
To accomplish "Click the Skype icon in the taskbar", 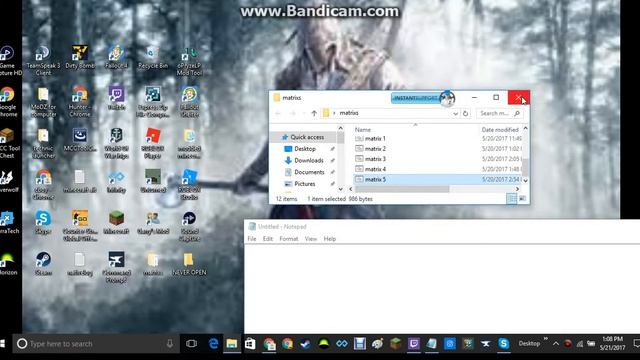I will [504, 344].
